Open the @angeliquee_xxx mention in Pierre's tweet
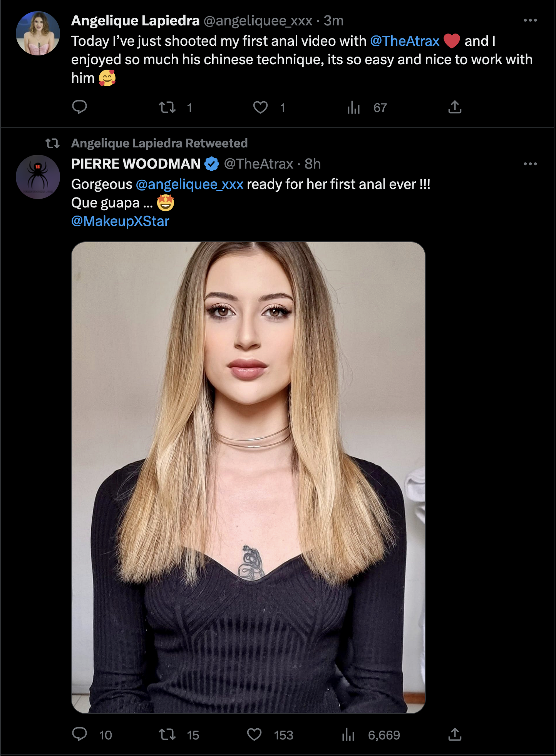The height and width of the screenshot is (756, 556). click(189, 184)
